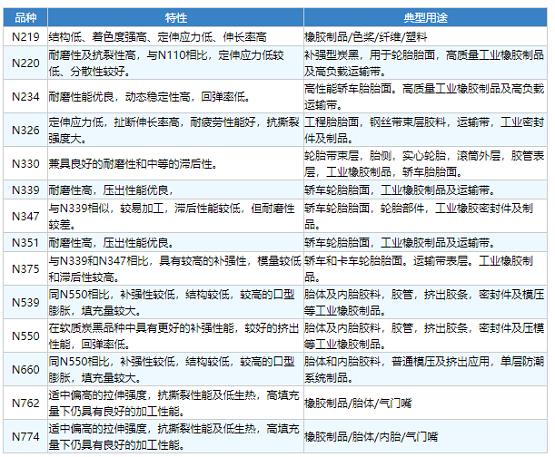Image resolution: width=555 pixels, height=457 pixels.
Task: Click N219 usage text 橡胶制品/色浆/纤维/塑料
Action: tap(365, 37)
